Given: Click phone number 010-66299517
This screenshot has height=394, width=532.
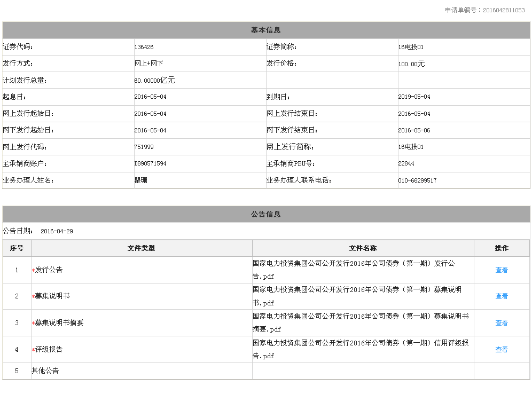Looking at the screenshot, I should click(x=417, y=180).
